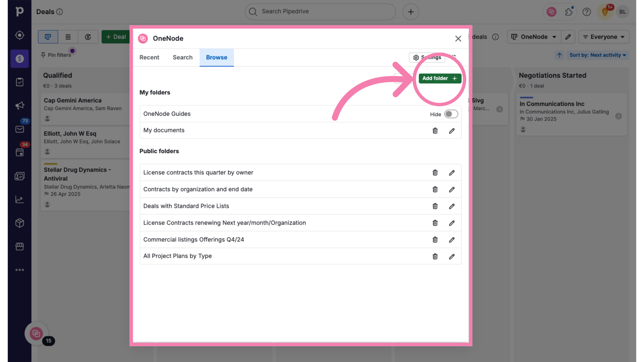Click the Search Pipedrive field
This screenshot has height=362, width=644.
pyautogui.click(x=320, y=12)
